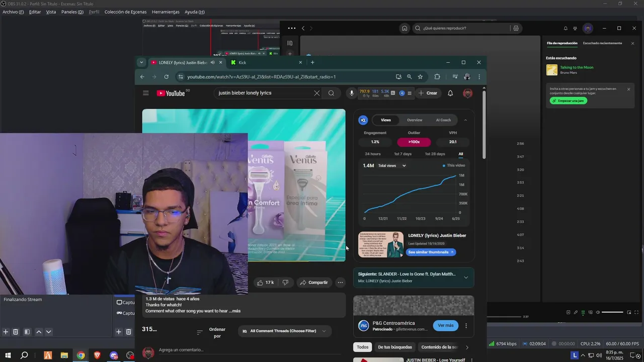Open a new Chrome tab
This screenshot has width=644, height=362.
pyautogui.click(x=312, y=62)
